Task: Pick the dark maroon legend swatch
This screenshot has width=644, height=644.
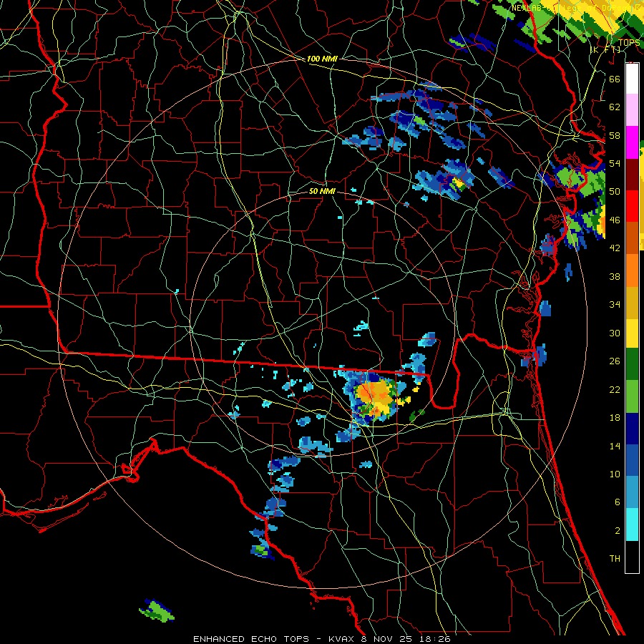Action: [x=632, y=175]
